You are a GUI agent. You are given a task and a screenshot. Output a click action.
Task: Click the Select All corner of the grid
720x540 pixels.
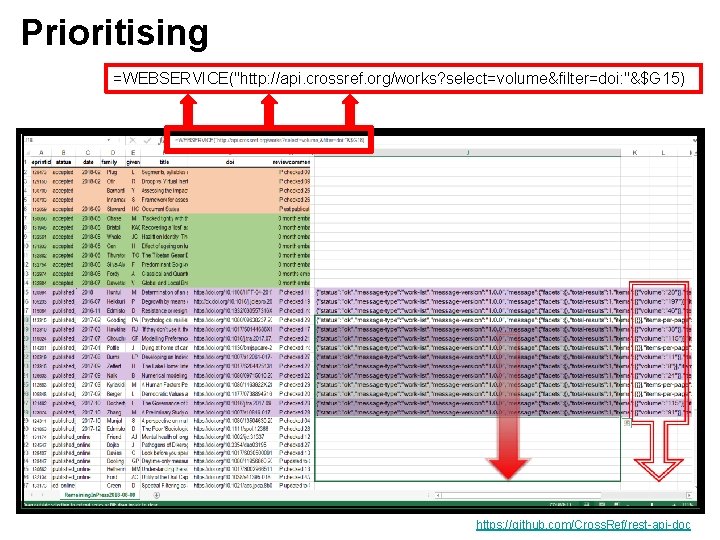click(28, 152)
